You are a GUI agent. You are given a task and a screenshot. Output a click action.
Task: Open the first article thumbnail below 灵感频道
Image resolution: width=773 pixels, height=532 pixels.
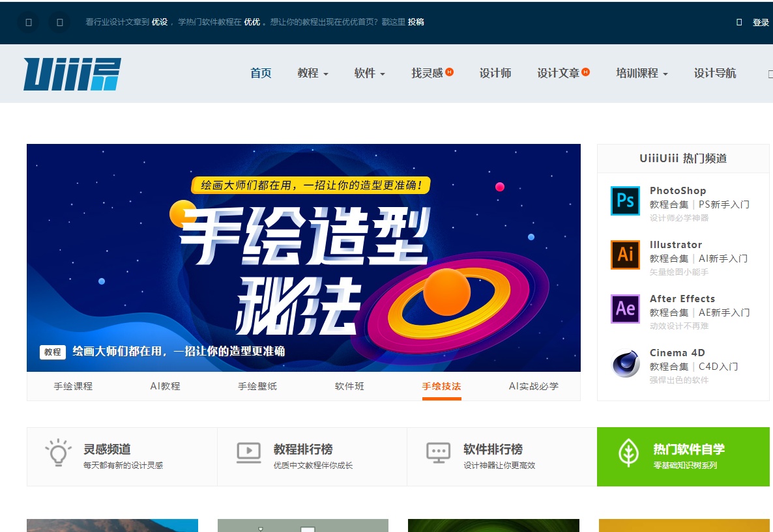point(112,525)
